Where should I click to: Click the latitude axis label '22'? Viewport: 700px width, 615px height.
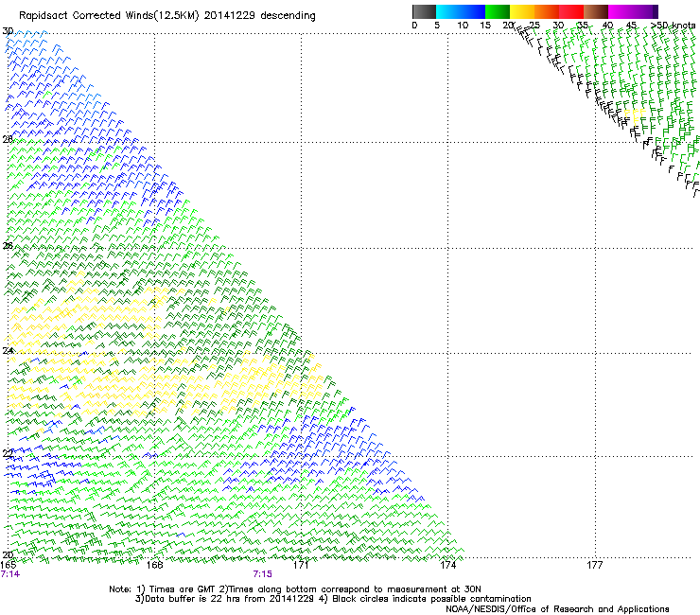(x=8, y=454)
